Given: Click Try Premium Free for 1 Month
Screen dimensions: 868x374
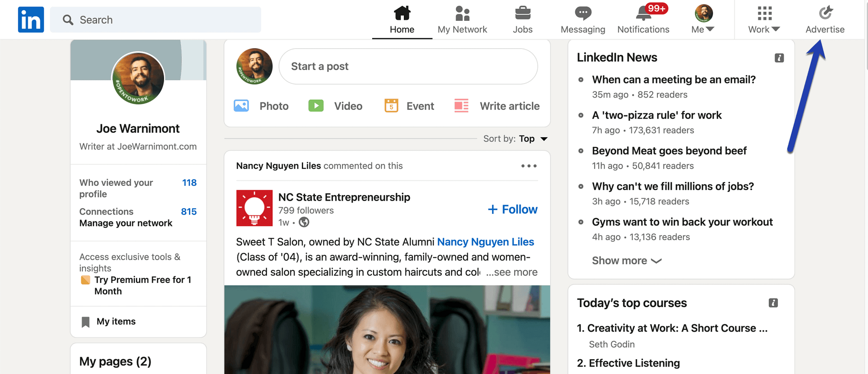Looking at the screenshot, I should click(143, 285).
